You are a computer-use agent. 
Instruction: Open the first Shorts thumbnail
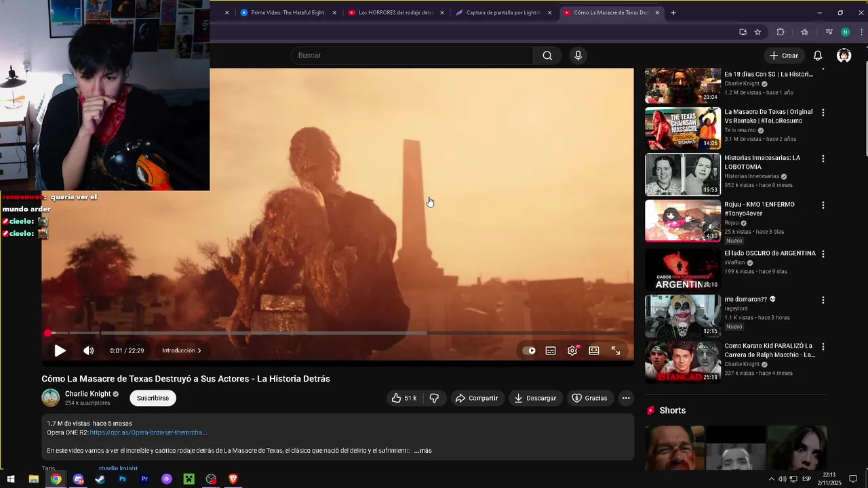[x=675, y=448]
